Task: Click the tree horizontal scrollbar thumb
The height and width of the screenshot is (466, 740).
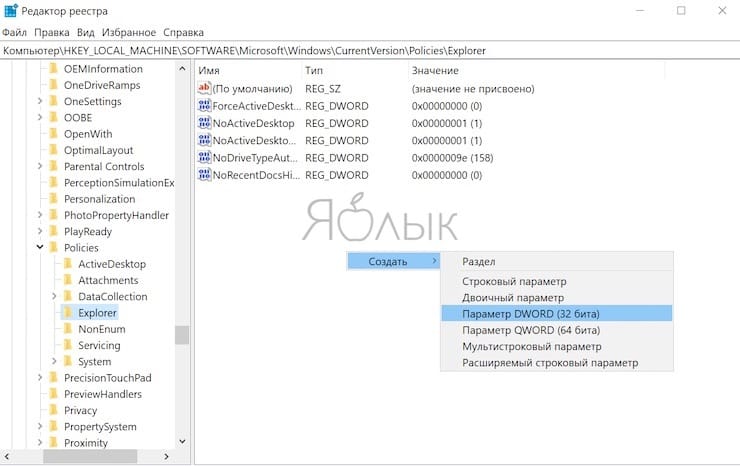Action: [90, 456]
